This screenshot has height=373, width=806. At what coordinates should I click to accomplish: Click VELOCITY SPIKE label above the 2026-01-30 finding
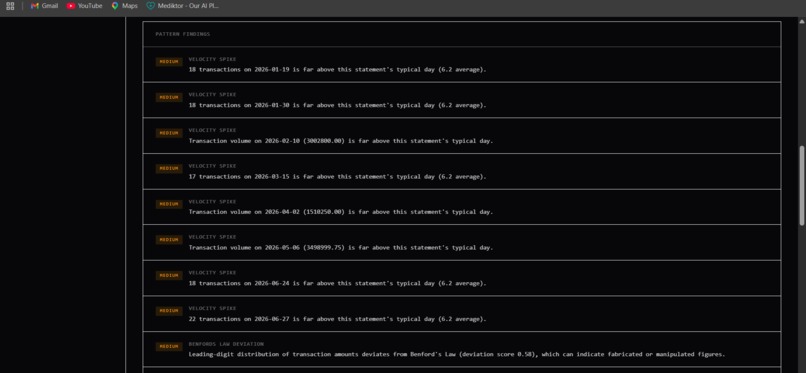212,95
